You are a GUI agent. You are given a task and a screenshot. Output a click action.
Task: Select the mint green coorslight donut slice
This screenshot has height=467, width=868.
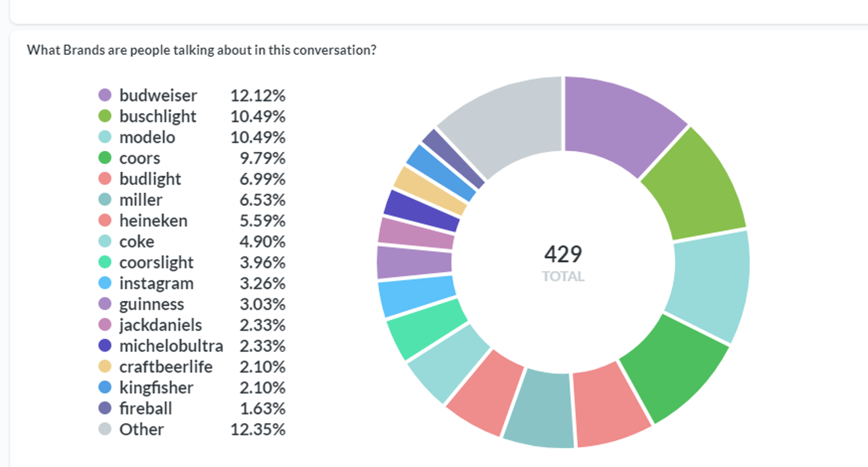[x=425, y=330]
